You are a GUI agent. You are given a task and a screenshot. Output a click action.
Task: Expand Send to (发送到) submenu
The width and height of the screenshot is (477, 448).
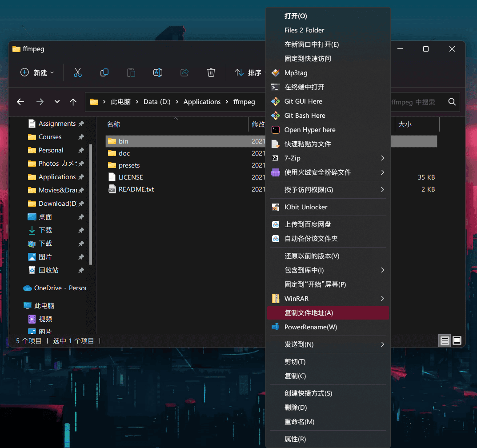pyautogui.click(x=328, y=344)
